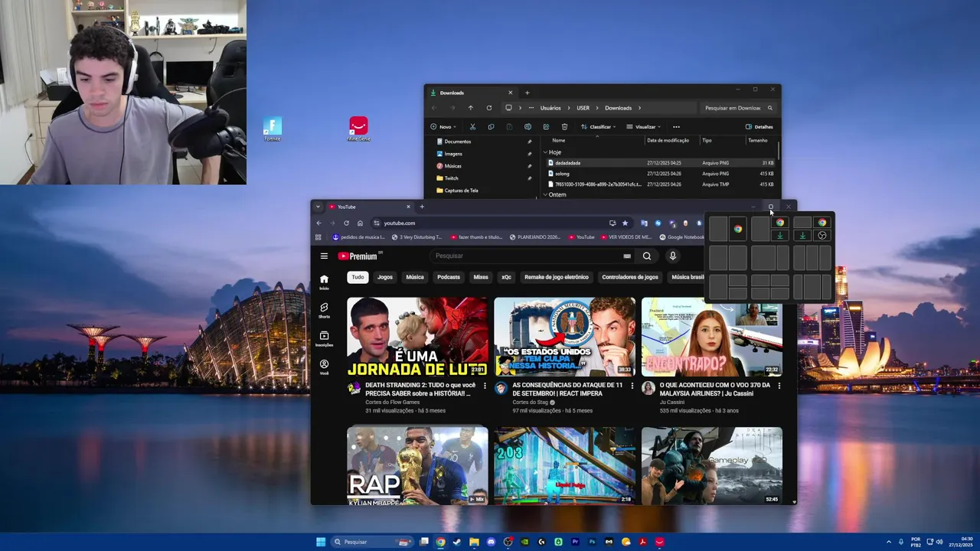980x551 pixels.
Task: Open the 'pedidos de musica' bookmark
Action: (358, 237)
